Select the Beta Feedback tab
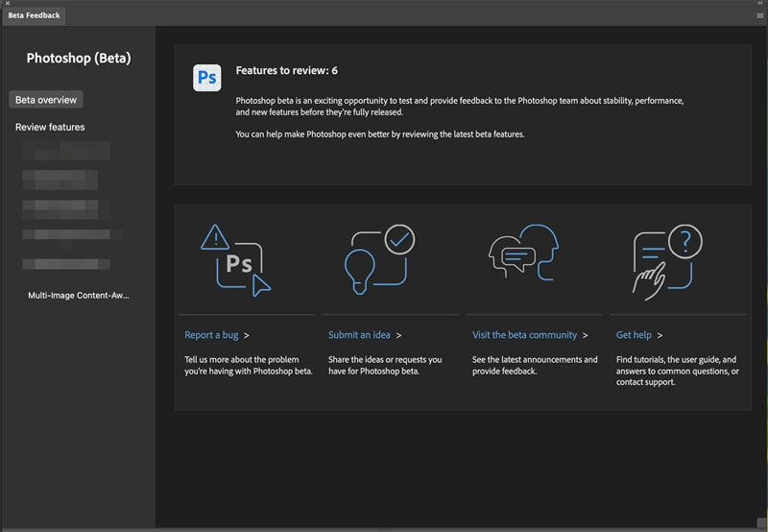Image resolution: width=768 pixels, height=532 pixels. pyautogui.click(x=34, y=15)
